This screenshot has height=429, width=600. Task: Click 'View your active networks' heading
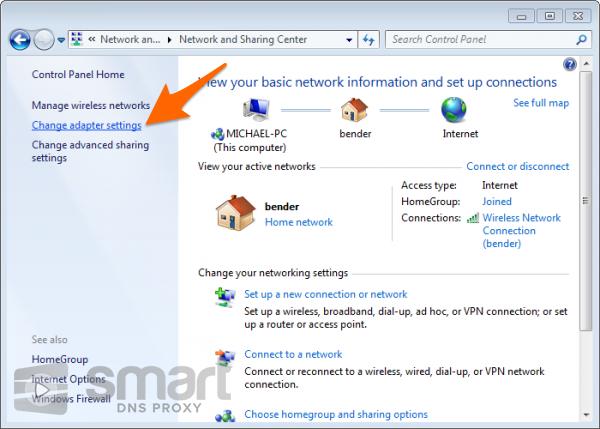point(257,166)
